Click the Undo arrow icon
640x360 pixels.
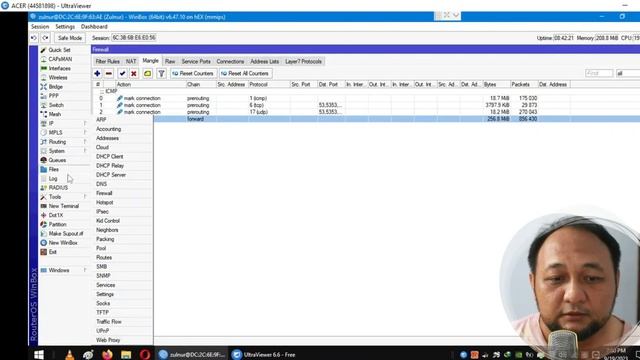tap(34, 38)
